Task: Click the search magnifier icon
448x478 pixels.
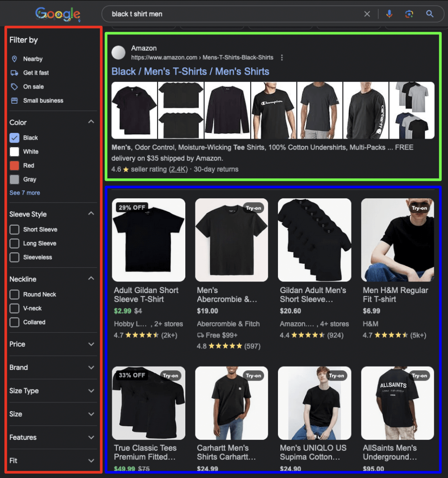Action: tap(429, 14)
